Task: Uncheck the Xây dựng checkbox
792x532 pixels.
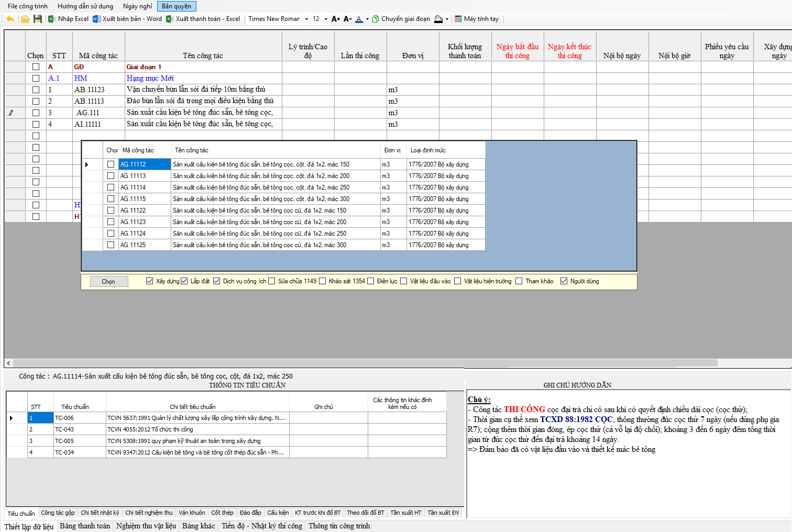Action: pyautogui.click(x=150, y=281)
